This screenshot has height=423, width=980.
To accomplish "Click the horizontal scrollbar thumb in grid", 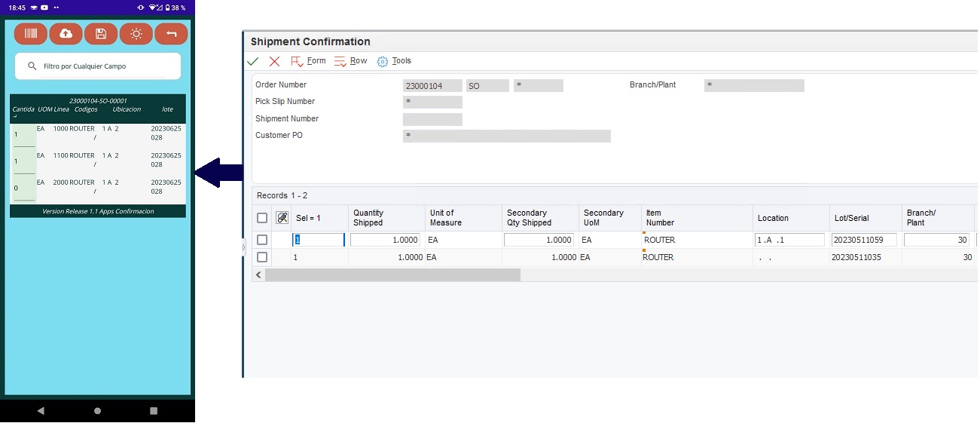I will tap(392, 275).
